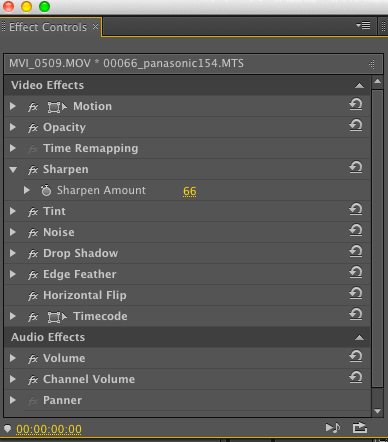Select the Effect Controls tab
The width and height of the screenshot is (388, 442).
tap(48, 27)
